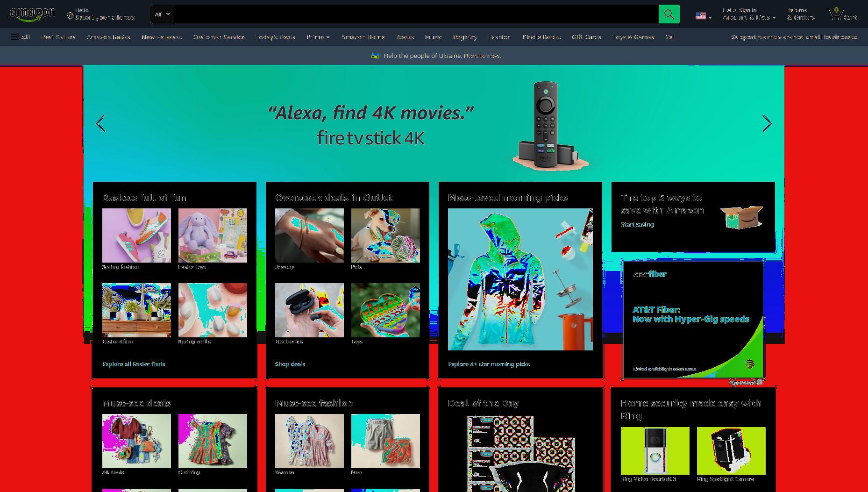Click the morning picks hoodie image

520,279
